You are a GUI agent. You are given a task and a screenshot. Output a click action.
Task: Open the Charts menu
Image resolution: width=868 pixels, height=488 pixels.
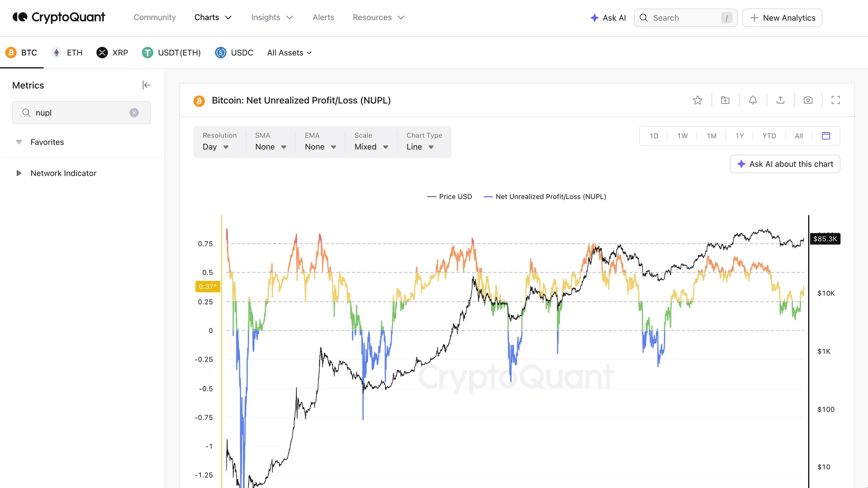(213, 17)
